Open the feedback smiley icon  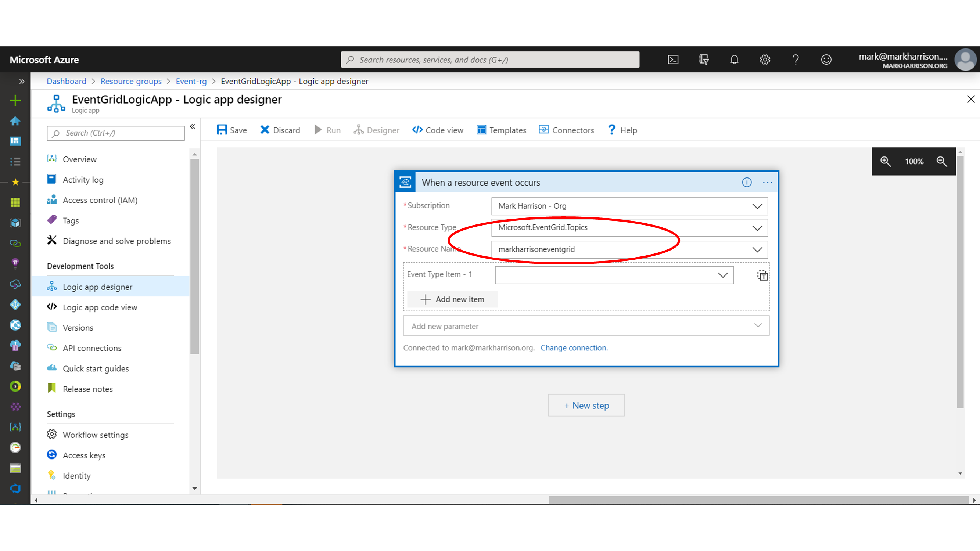pos(826,60)
